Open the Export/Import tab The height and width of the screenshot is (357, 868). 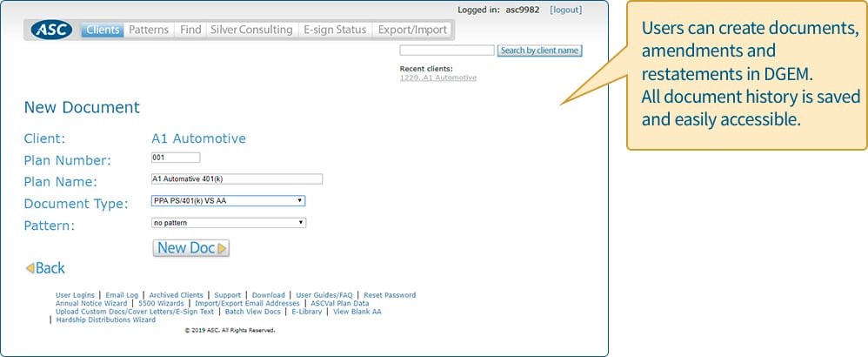pos(412,30)
